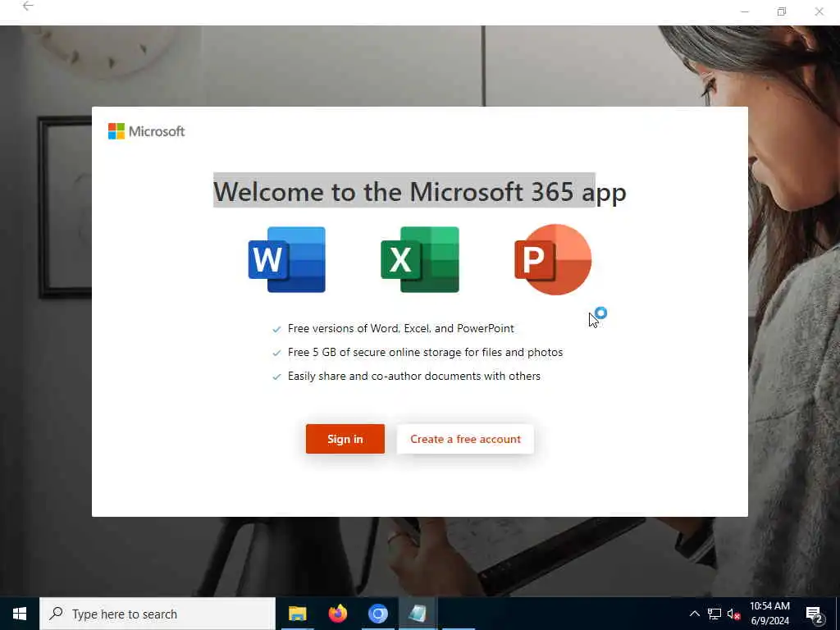Click the PowerPoint app icon

(x=553, y=260)
